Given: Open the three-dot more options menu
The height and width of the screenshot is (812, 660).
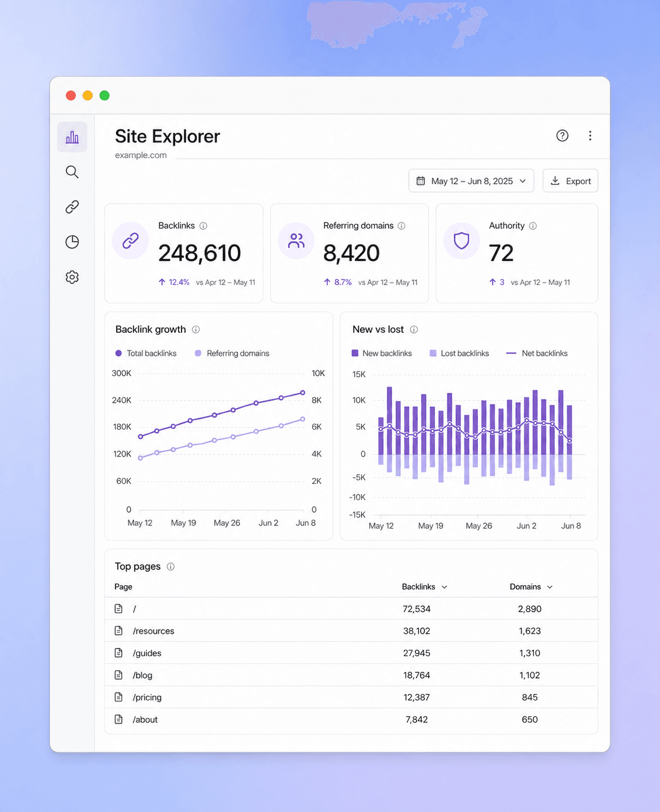Looking at the screenshot, I should coord(590,135).
